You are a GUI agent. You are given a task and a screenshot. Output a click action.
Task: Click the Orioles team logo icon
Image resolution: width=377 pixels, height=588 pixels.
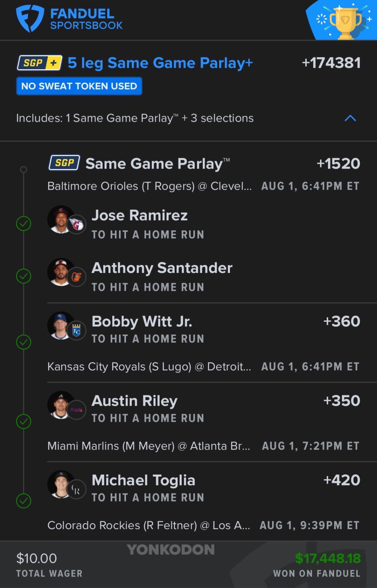[x=77, y=277]
